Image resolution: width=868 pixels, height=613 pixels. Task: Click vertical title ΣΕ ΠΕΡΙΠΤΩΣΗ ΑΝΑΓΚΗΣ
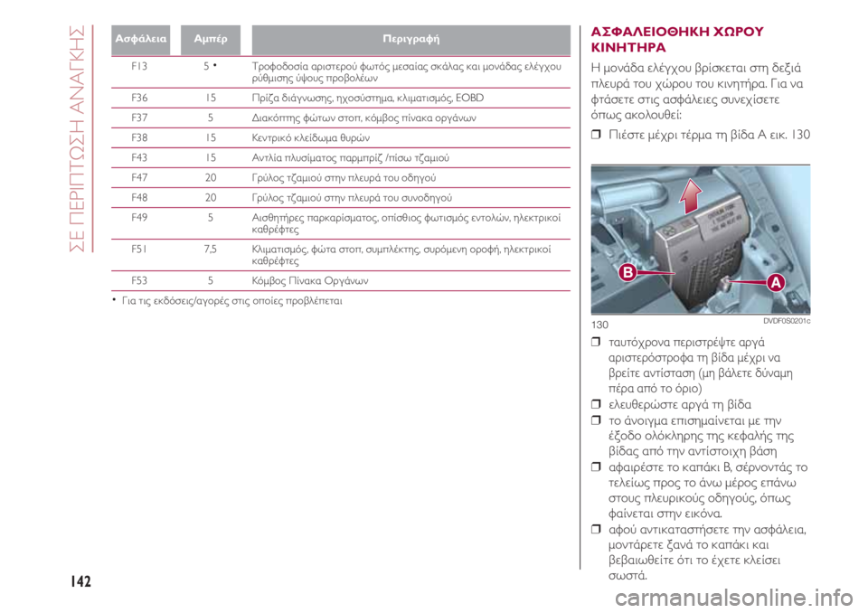[77, 138]
